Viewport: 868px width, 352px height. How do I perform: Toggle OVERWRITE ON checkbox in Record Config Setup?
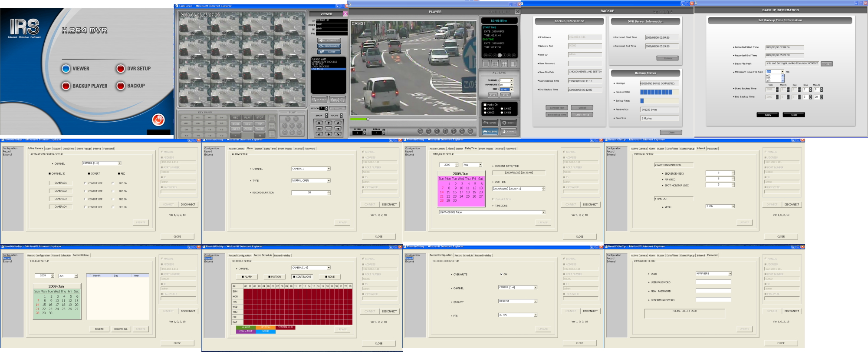501,274
